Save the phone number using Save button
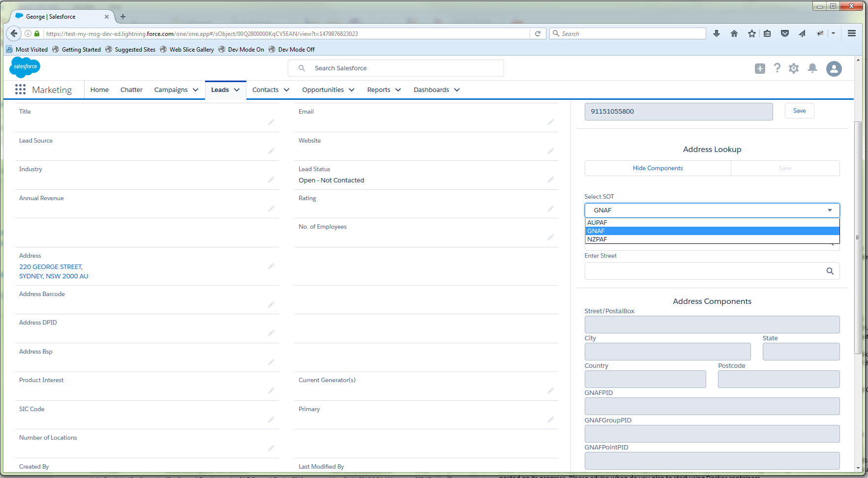868x478 pixels. 799,111
